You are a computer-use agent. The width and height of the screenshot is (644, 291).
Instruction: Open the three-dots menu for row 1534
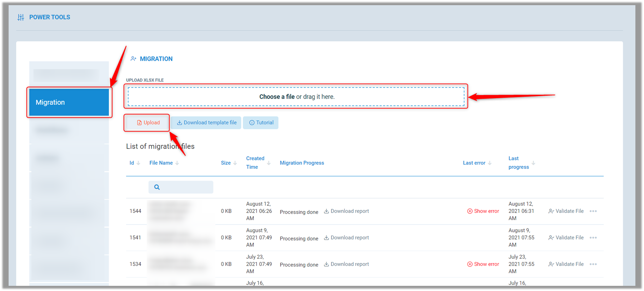[593, 264]
